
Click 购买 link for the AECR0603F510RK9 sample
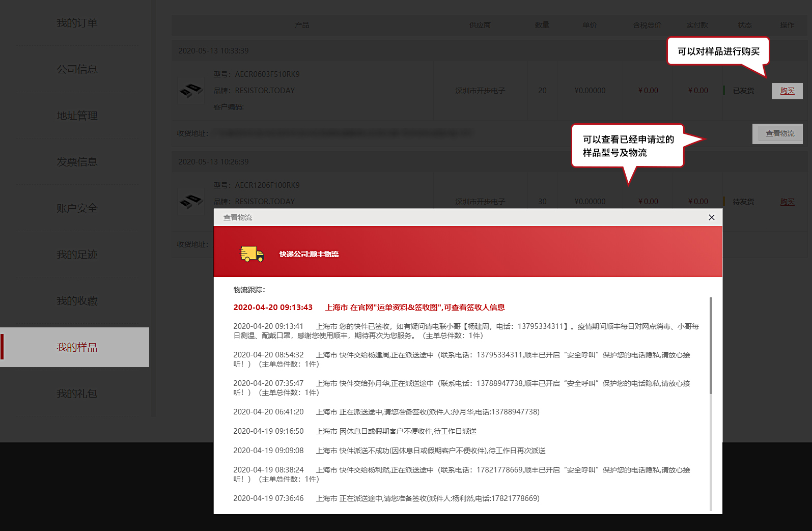coord(787,91)
